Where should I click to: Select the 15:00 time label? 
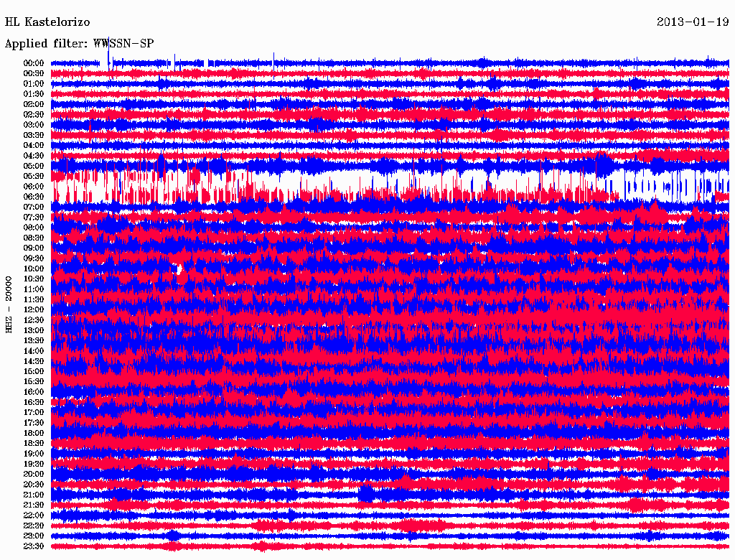(34, 371)
